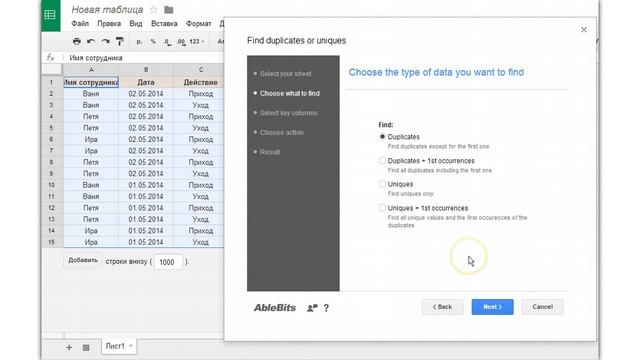Click the formula bar input
This screenshot has width=640, height=360.
(145, 58)
